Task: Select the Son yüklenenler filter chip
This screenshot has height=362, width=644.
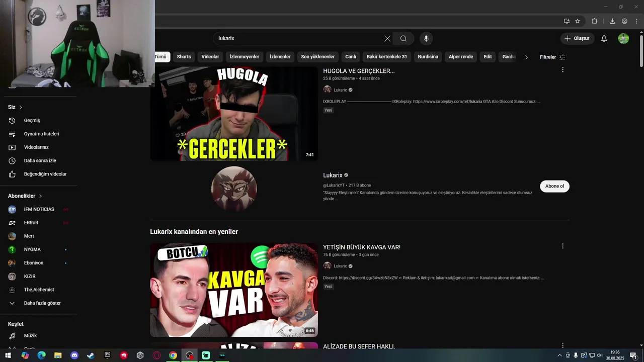Action: (318, 57)
